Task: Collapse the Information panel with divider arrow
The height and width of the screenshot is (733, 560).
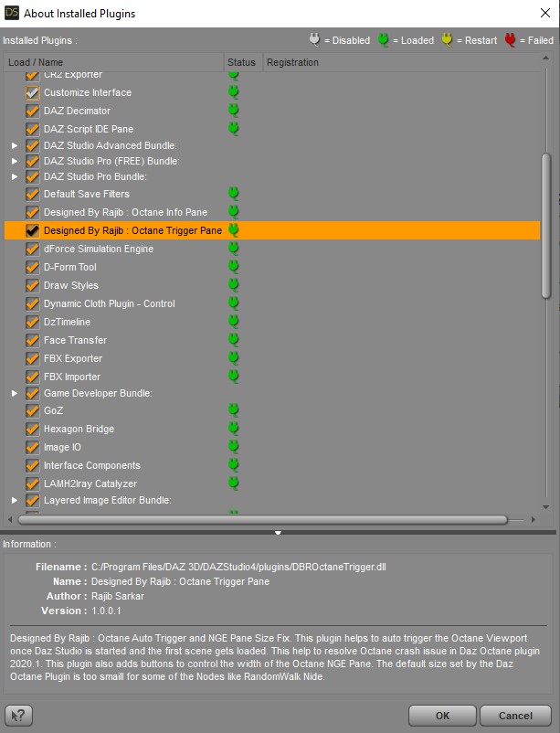Action: coord(278,533)
